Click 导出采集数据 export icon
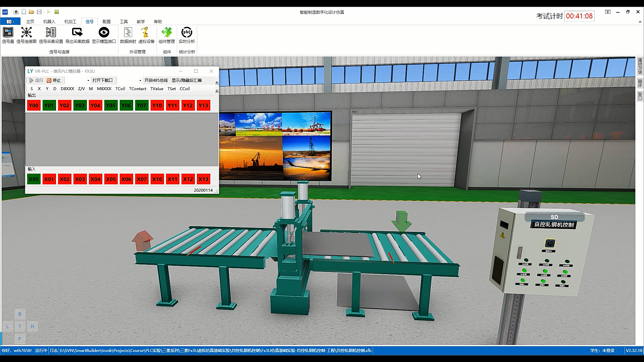 [77, 35]
